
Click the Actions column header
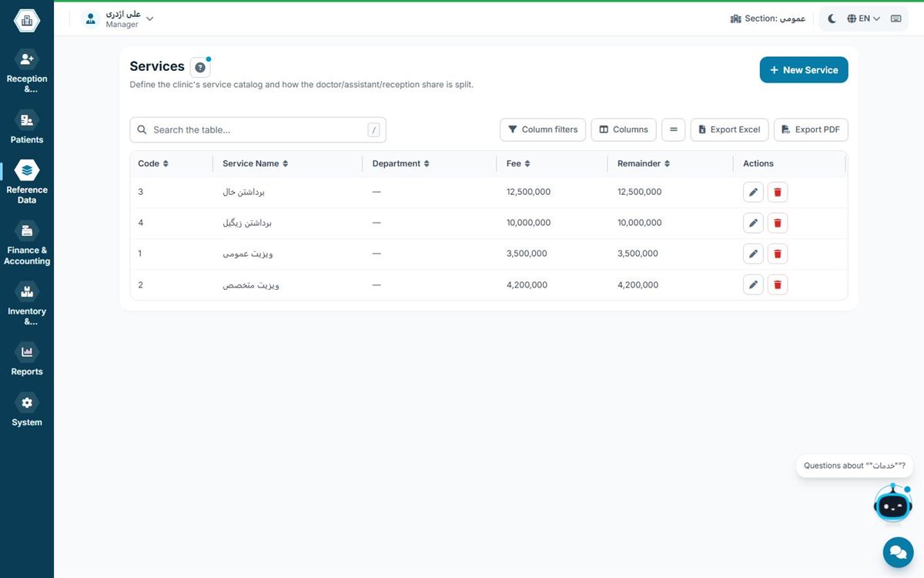point(758,163)
